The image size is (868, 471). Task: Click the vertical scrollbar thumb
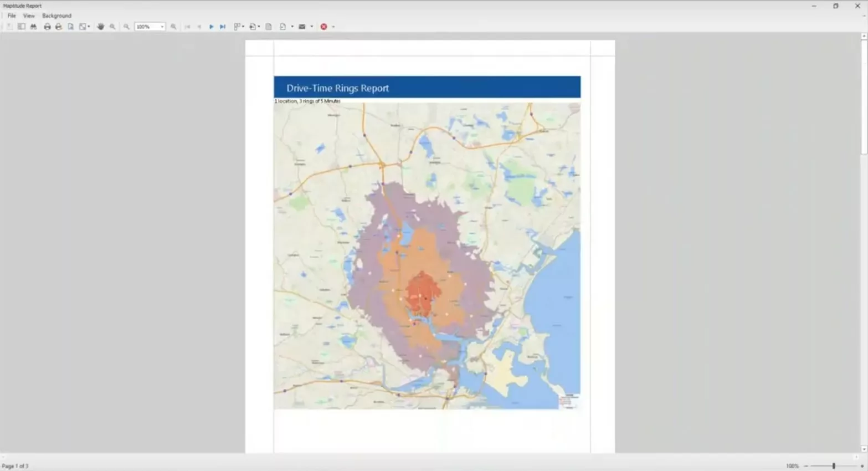(864, 97)
